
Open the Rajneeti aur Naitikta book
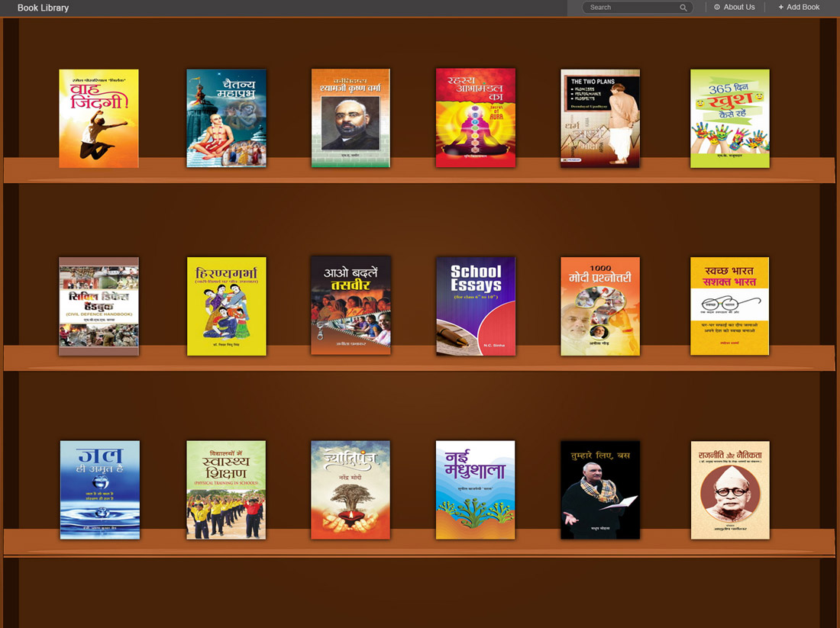point(730,490)
